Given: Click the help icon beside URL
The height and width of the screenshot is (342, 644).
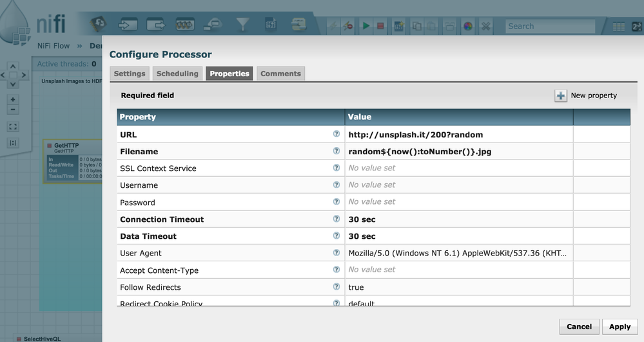Looking at the screenshot, I should [x=336, y=134].
